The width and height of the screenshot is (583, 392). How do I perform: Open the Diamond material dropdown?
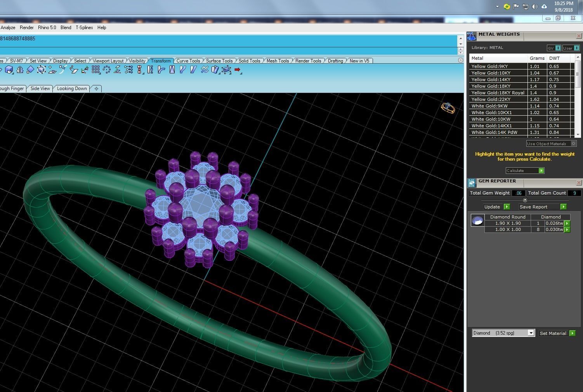click(503, 333)
